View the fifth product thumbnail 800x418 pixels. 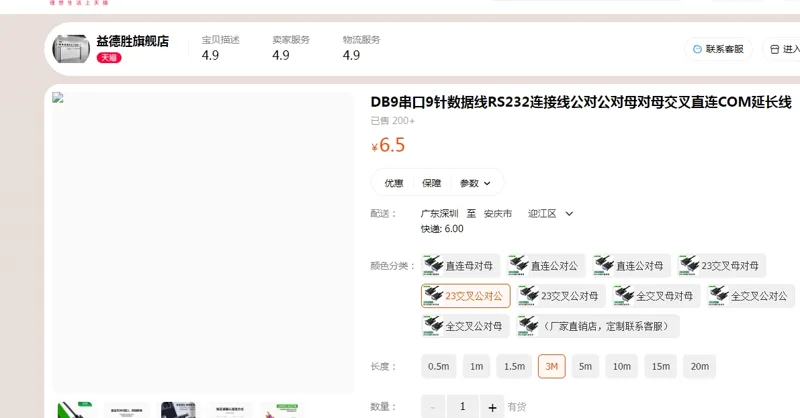pos(282,410)
